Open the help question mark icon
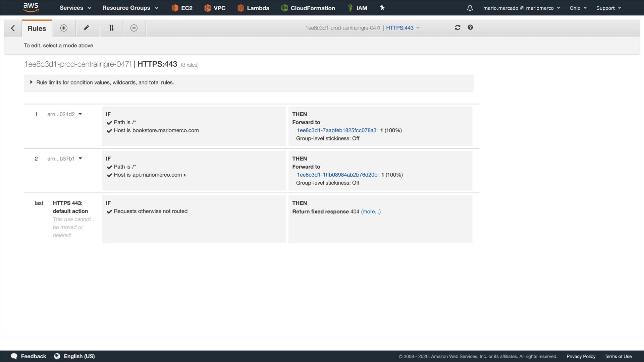 coord(470,27)
